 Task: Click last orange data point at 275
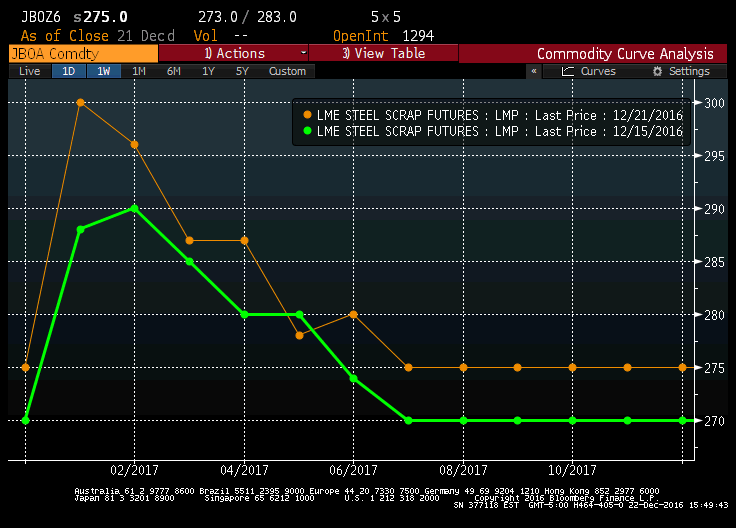coord(682,367)
